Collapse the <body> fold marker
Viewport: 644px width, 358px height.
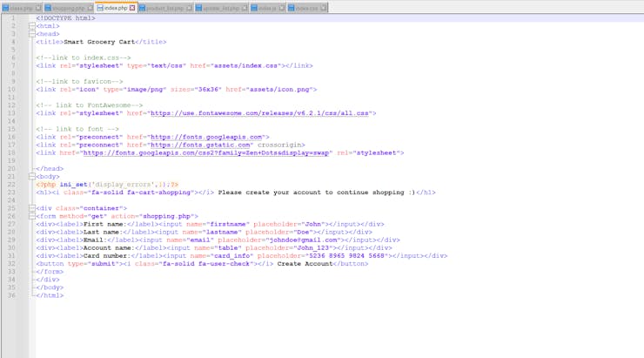(32, 176)
